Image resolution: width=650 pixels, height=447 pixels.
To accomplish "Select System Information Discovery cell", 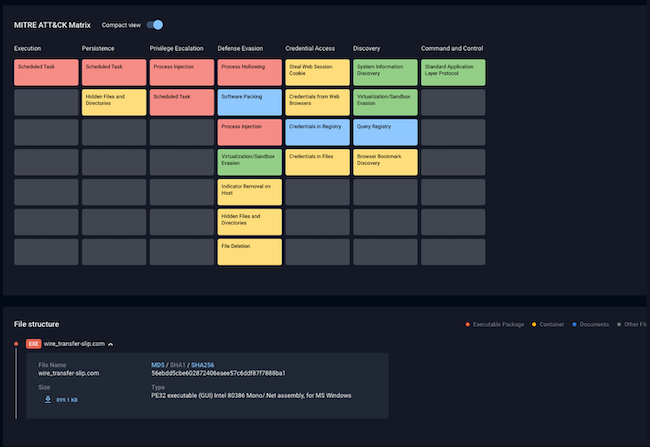I will 386,73.
